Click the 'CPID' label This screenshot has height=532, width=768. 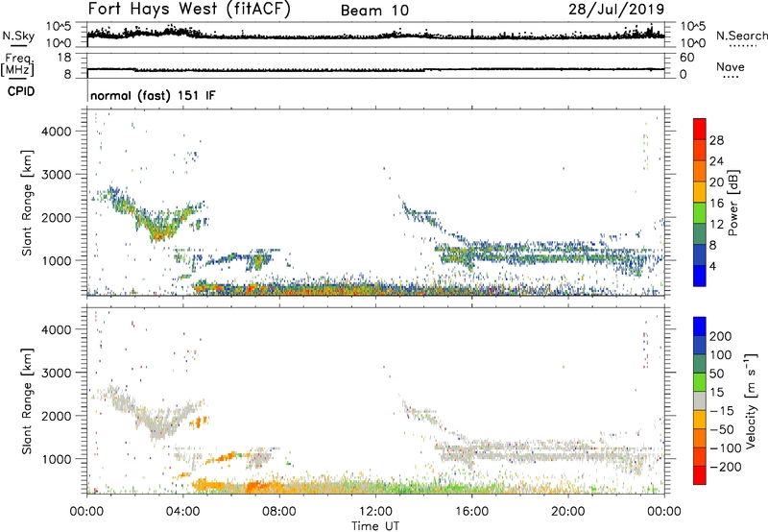coord(21,91)
